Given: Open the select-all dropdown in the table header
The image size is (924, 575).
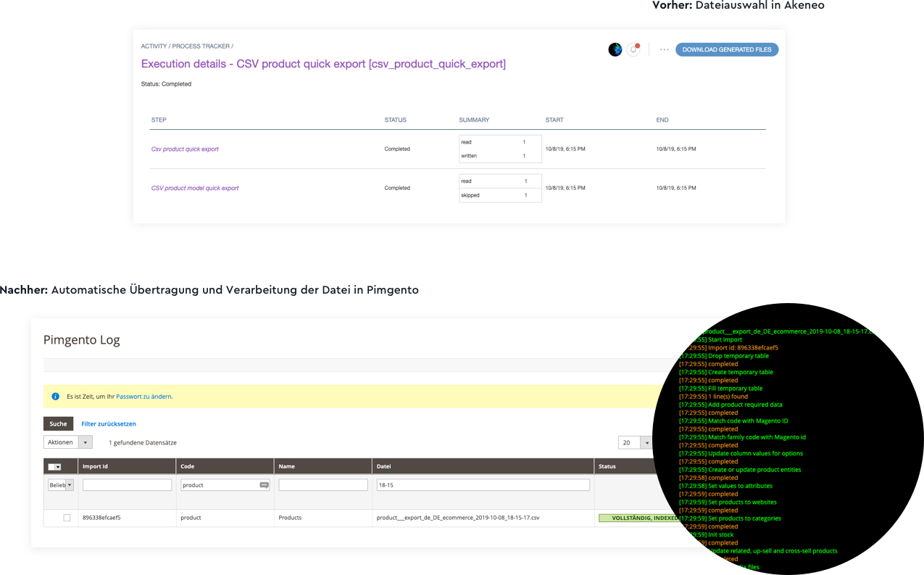Looking at the screenshot, I should pos(54,467).
